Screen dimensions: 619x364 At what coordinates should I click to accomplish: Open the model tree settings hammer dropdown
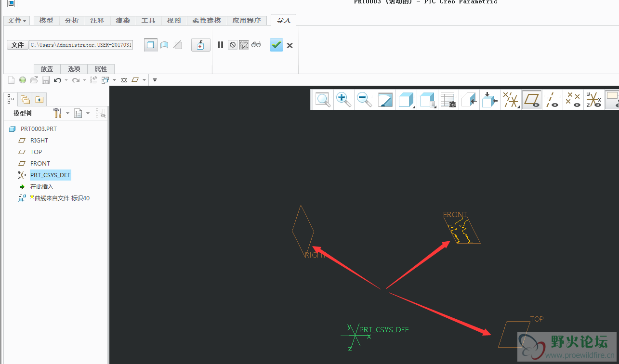(61, 113)
